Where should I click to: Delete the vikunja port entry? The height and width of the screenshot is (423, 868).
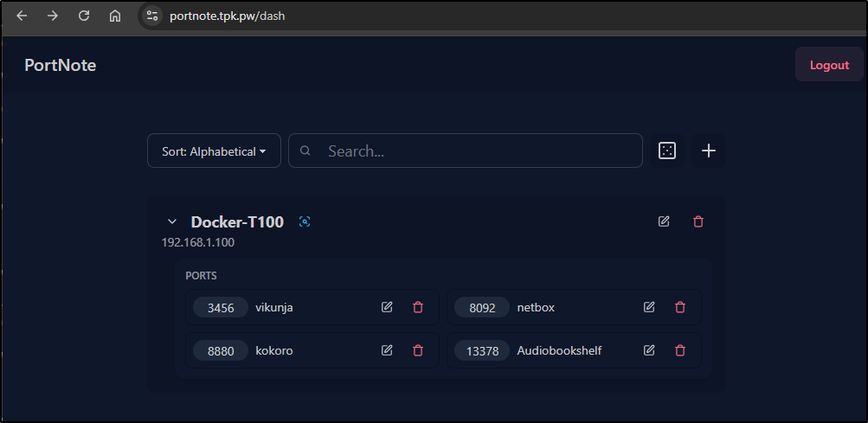418,307
